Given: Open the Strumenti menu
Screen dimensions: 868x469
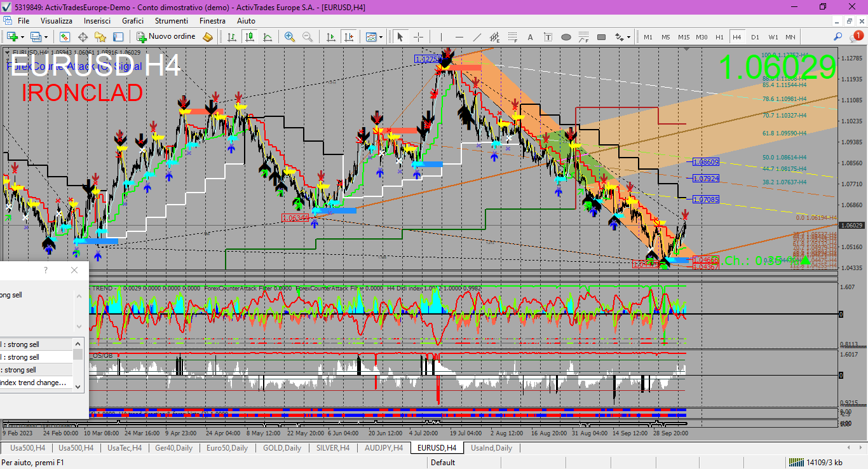Looking at the screenshot, I should point(172,21).
